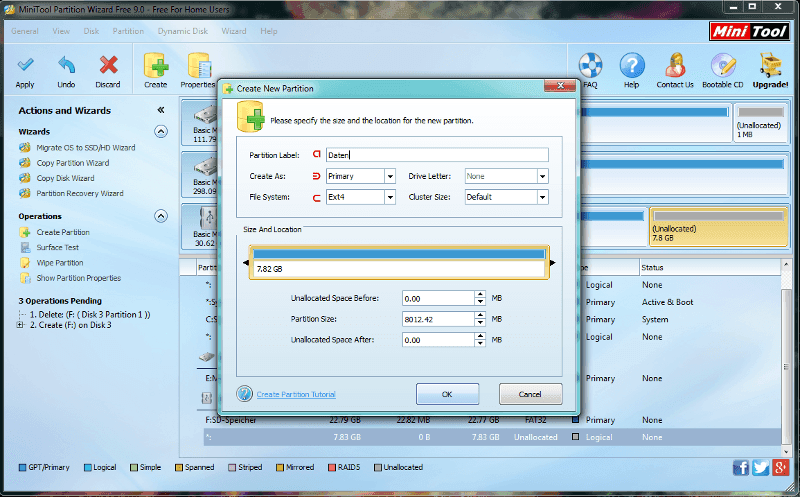Launch Copy Disk Wizard
Screen dimensions: 800x497
tap(65, 178)
